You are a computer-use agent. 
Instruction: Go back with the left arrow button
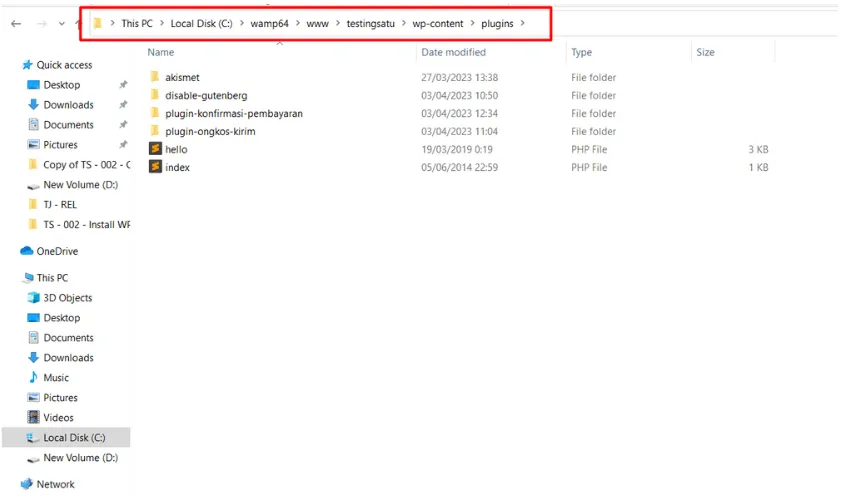pos(16,24)
